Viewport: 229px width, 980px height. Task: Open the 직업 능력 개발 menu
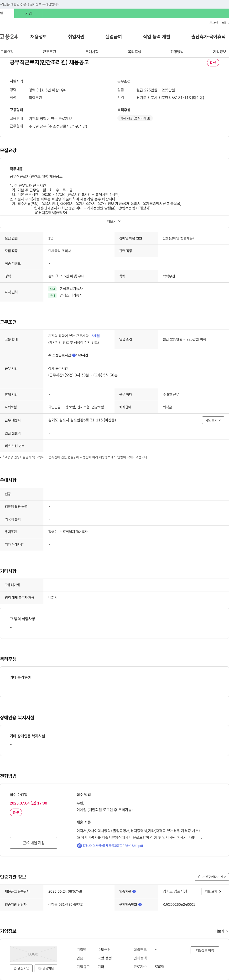[157, 36]
